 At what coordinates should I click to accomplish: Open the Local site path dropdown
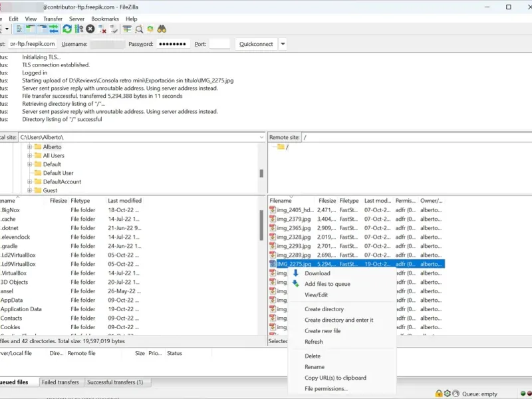pos(261,137)
